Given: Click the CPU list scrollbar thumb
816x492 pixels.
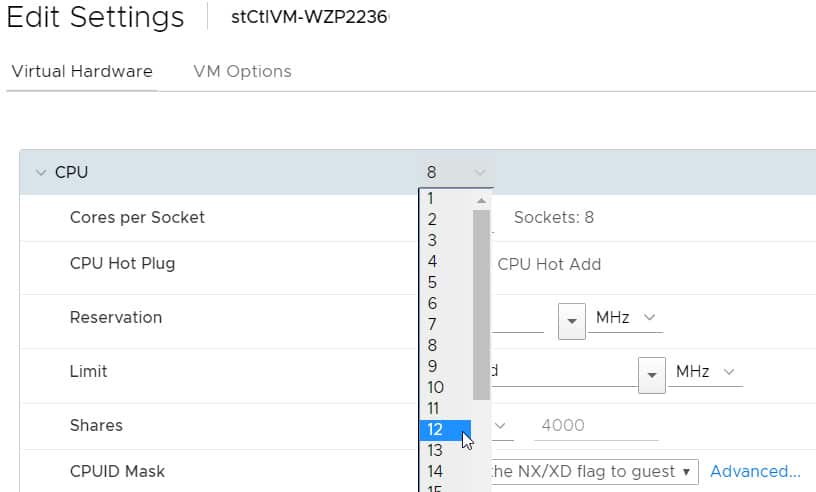Looking at the screenshot, I should pos(481,305).
